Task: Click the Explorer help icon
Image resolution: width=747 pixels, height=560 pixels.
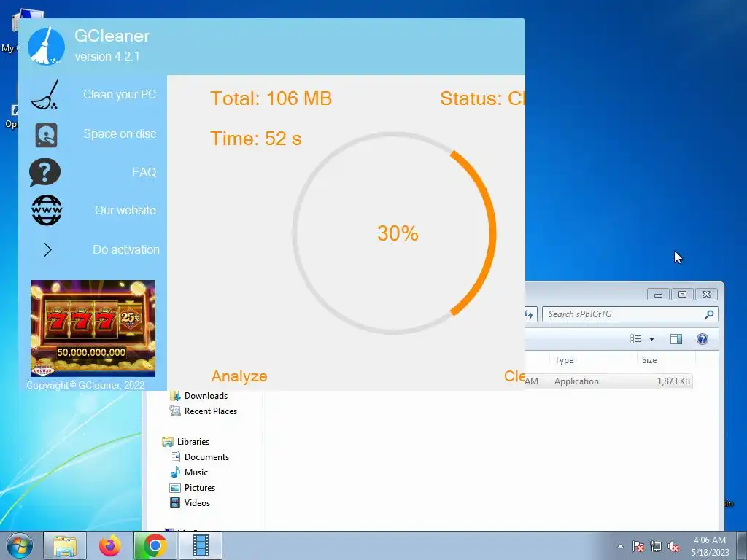Action: tap(703, 339)
